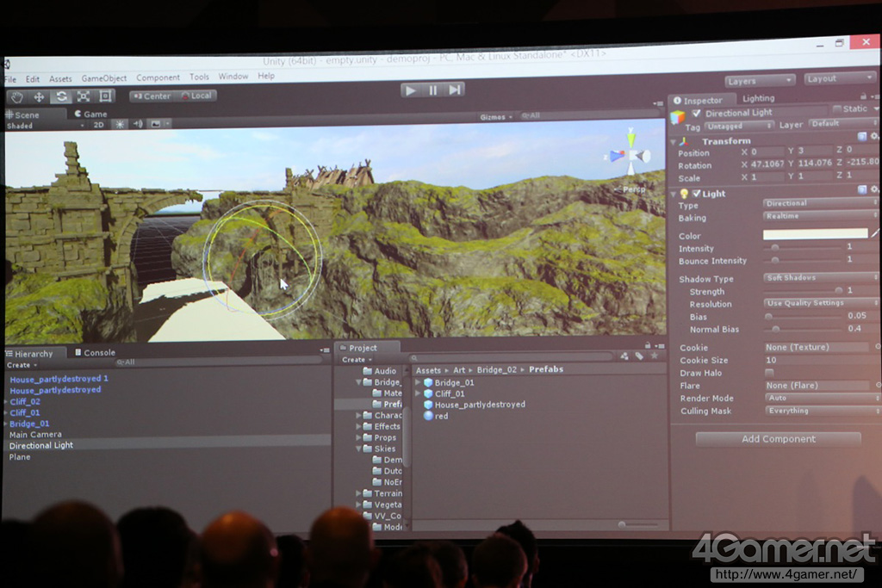This screenshot has height=588, width=882.
Task: Open the Tag Untagged dropdown
Action: coord(739,126)
